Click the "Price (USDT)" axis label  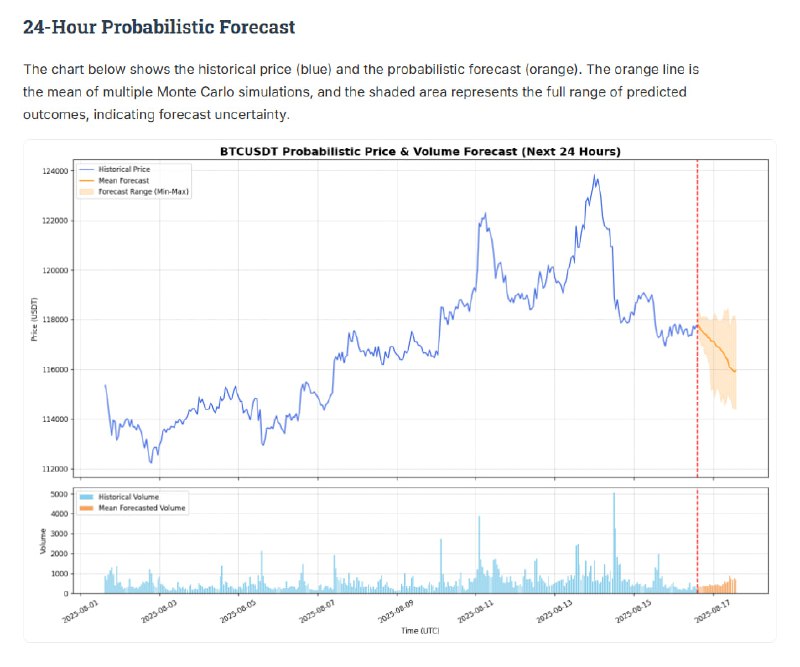click(x=35, y=319)
